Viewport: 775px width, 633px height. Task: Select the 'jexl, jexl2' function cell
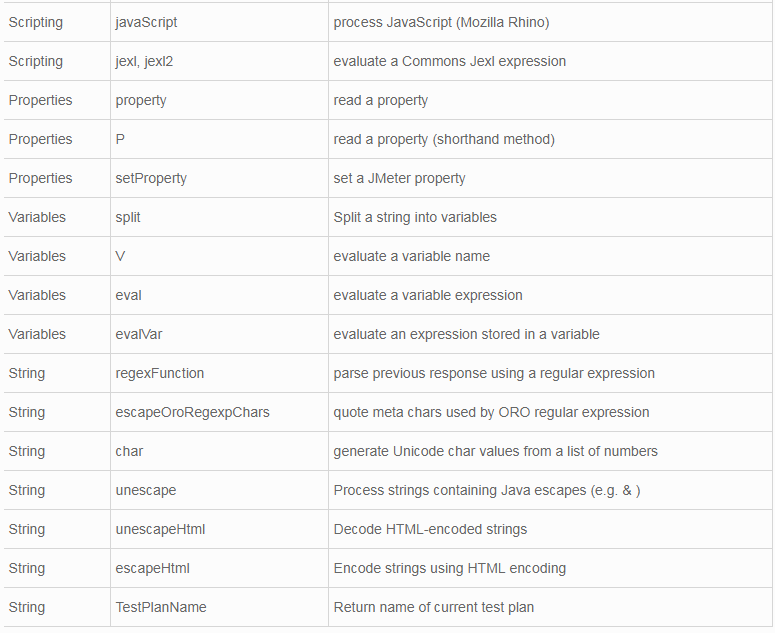click(144, 61)
